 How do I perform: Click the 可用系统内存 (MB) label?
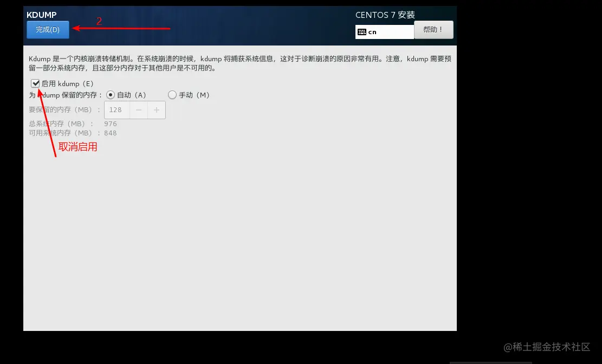coord(64,133)
